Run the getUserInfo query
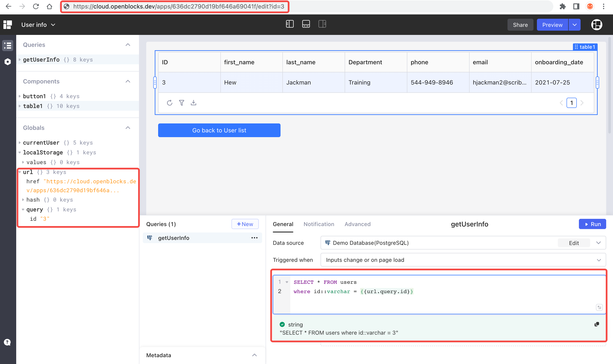This screenshot has width=613, height=364. (x=592, y=224)
